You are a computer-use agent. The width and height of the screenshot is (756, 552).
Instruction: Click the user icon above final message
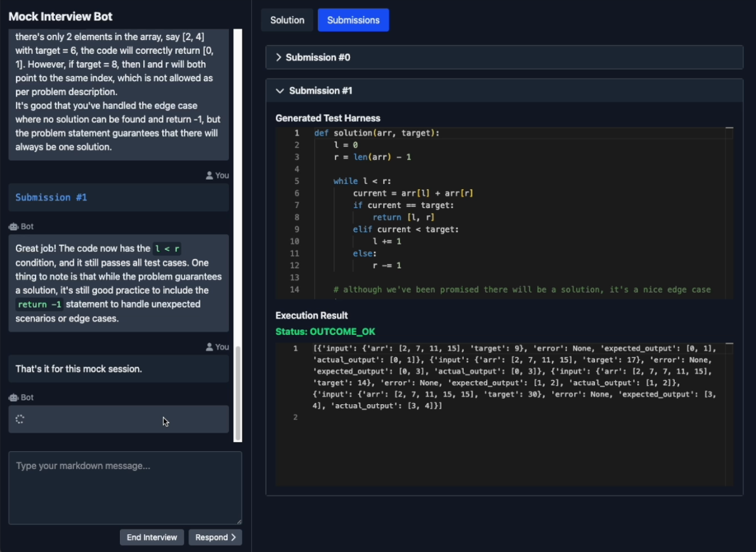[x=209, y=347]
